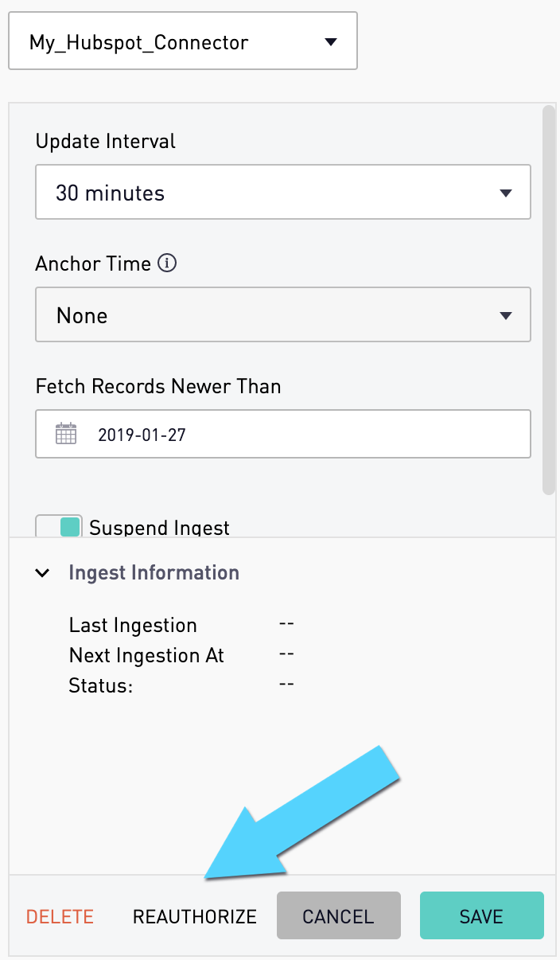Click the My_Hubspot_Connector dropdown arrow
The height and width of the screenshot is (960, 560).
[332, 41]
